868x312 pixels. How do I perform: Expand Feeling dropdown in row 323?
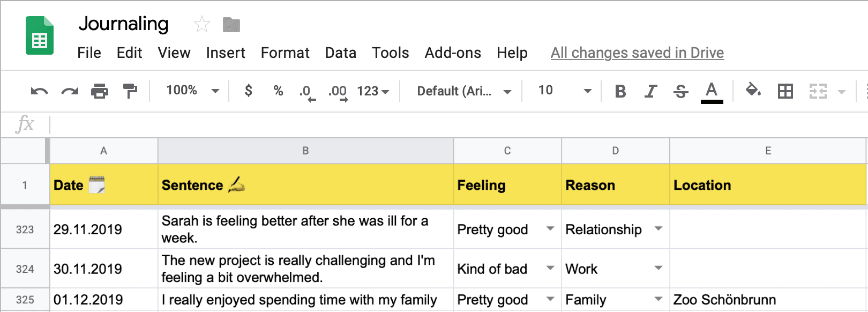pyautogui.click(x=550, y=229)
